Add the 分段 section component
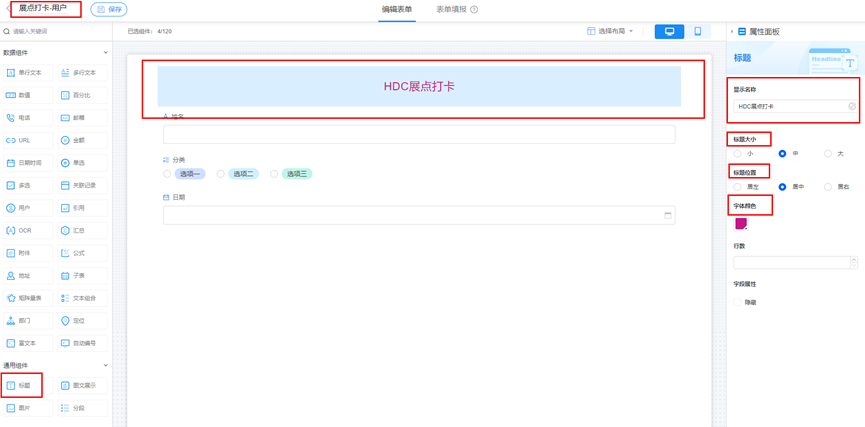Viewport: 865px width, 427px height. tap(83, 408)
